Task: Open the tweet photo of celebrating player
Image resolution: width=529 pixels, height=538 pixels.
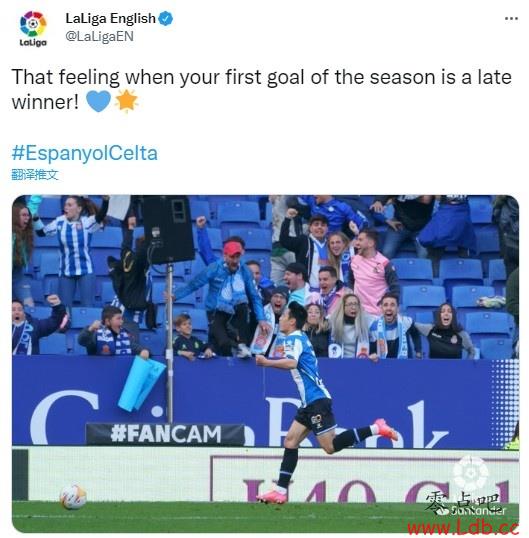Action: [x=265, y=363]
